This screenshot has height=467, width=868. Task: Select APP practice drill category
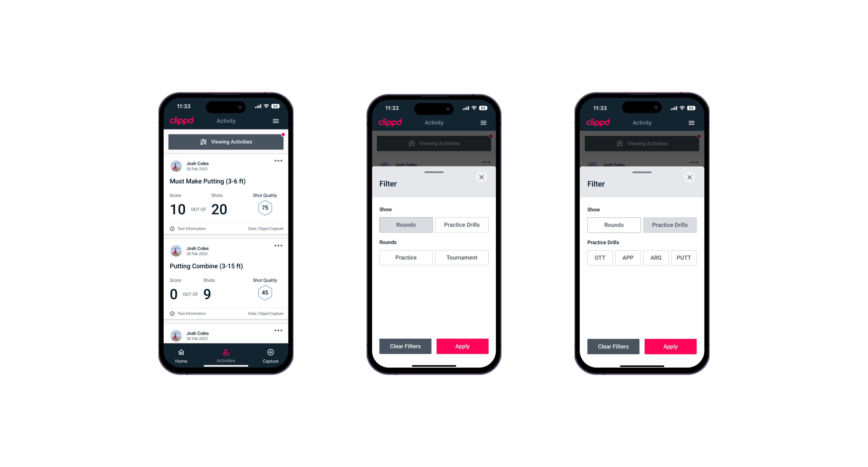tap(628, 258)
